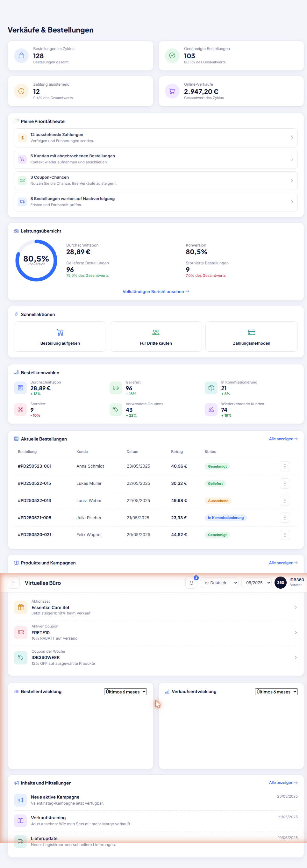
Task: Click the people icon for Wiederkehrende Kunden
Action: tap(211, 409)
